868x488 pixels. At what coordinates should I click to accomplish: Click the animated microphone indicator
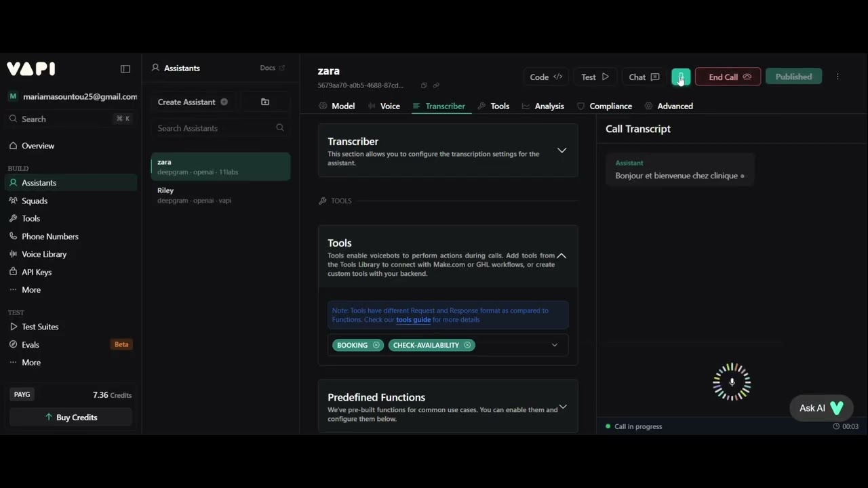(732, 382)
